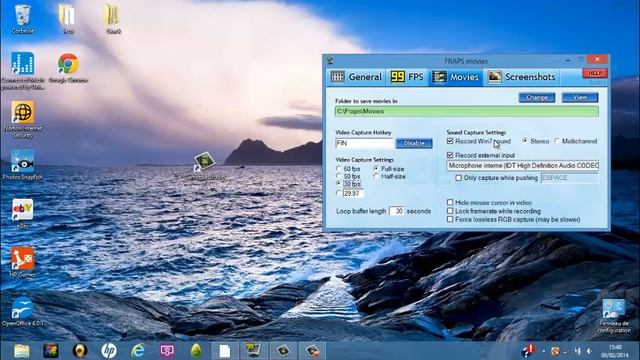
Task: Click Change to pick movies folder
Action: [x=537, y=98]
